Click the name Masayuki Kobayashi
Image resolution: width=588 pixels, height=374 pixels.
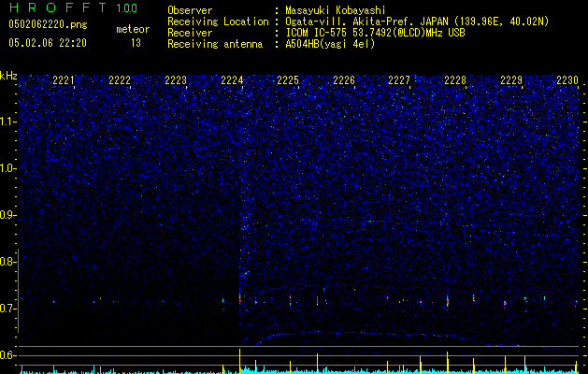336,10
